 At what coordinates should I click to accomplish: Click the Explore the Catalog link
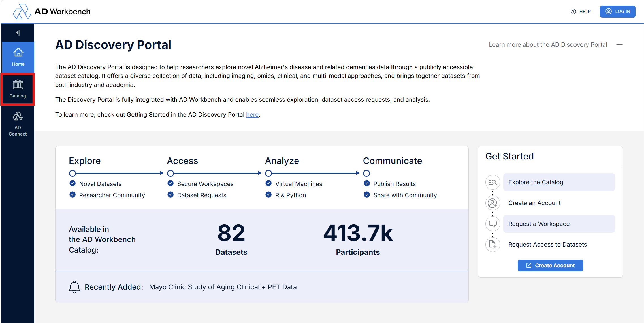click(x=536, y=182)
